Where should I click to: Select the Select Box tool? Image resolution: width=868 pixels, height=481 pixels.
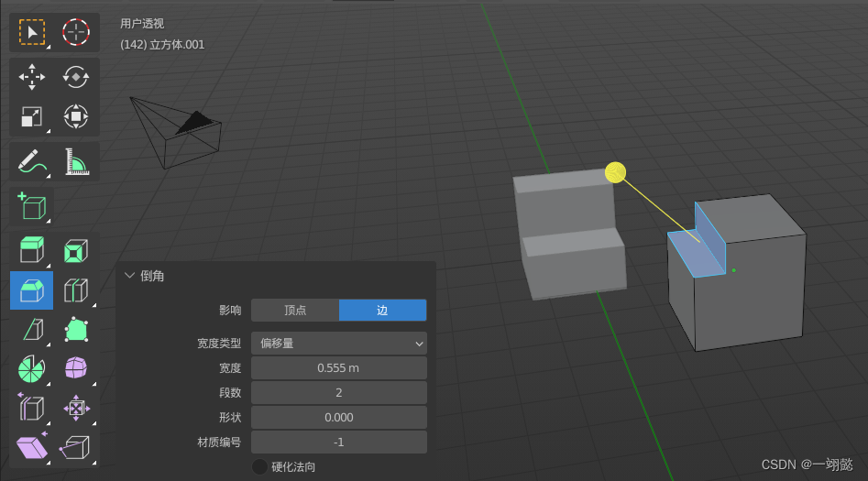tap(31, 32)
